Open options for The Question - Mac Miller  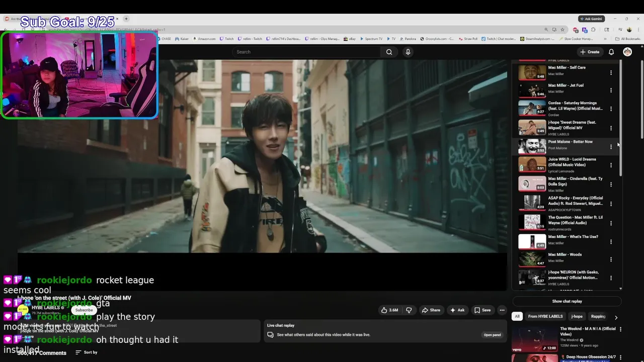(611, 223)
